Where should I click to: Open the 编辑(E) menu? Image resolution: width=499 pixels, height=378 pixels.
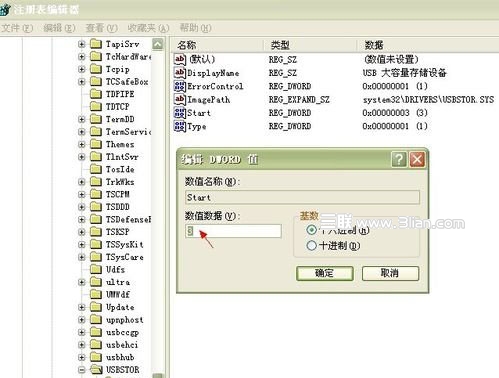tap(60, 28)
